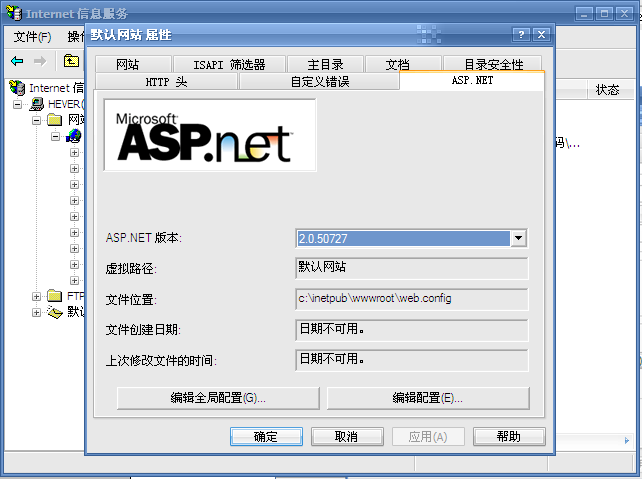Click the 状态 column header in IIS window
The width and height of the screenshot is (642, 479).
pos(608,89)
